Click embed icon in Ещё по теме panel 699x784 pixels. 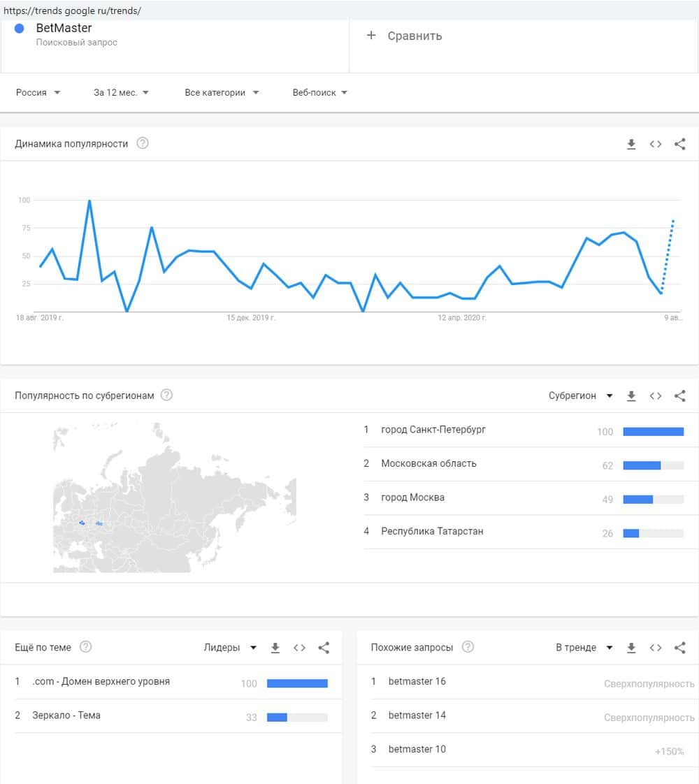point(299,648)
